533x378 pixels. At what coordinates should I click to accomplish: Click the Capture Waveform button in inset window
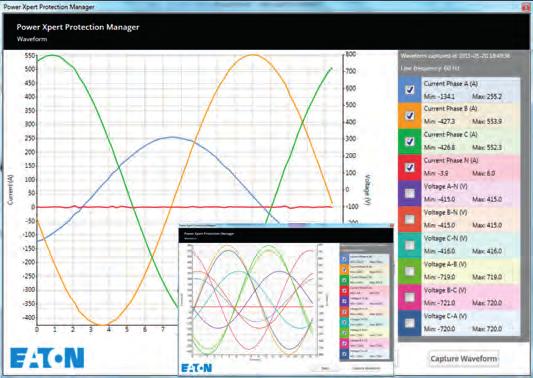(x=366, y=368)
